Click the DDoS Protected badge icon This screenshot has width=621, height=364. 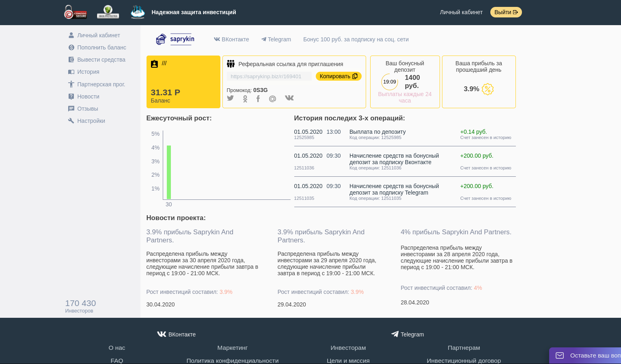point(108,12)
